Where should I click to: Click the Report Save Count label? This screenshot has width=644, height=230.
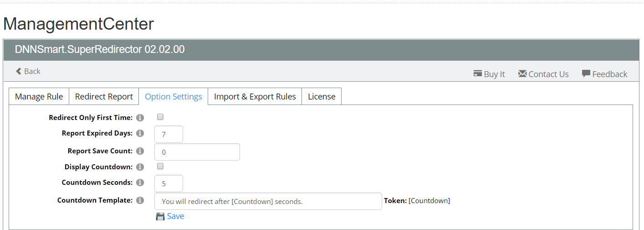click(x=100, y=151)
